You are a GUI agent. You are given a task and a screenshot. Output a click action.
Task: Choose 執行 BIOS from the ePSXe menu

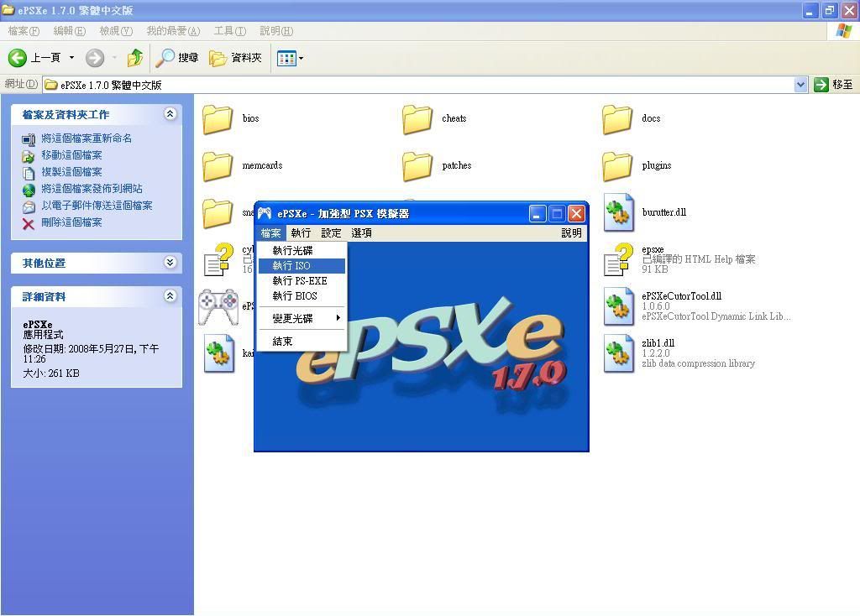click(302, 296)
